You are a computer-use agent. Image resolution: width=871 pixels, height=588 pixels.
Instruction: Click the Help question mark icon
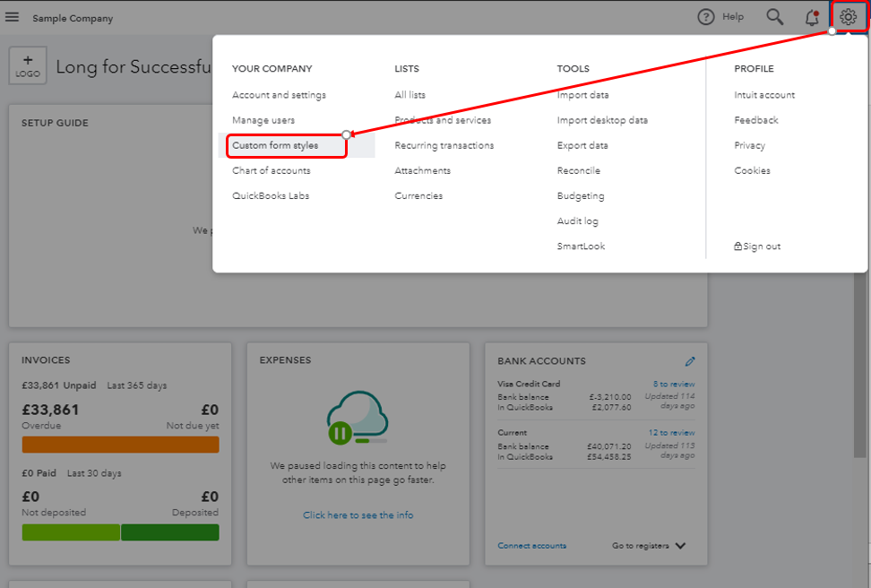[705, 17]
